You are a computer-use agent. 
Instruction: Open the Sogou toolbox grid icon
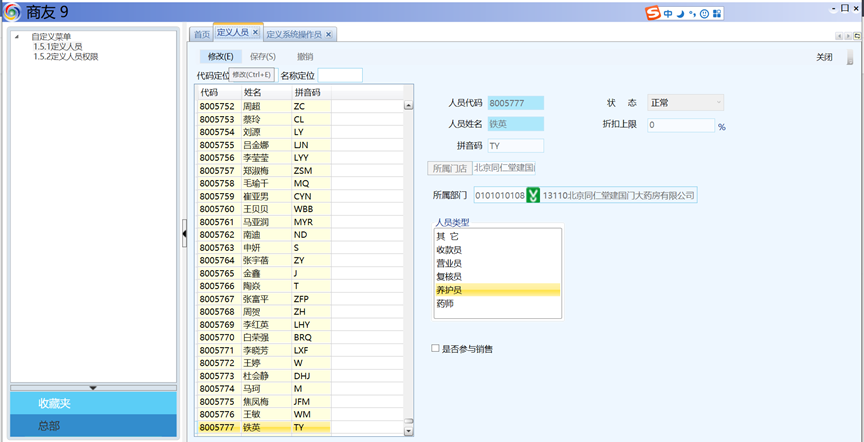click(x=716, y=14)
